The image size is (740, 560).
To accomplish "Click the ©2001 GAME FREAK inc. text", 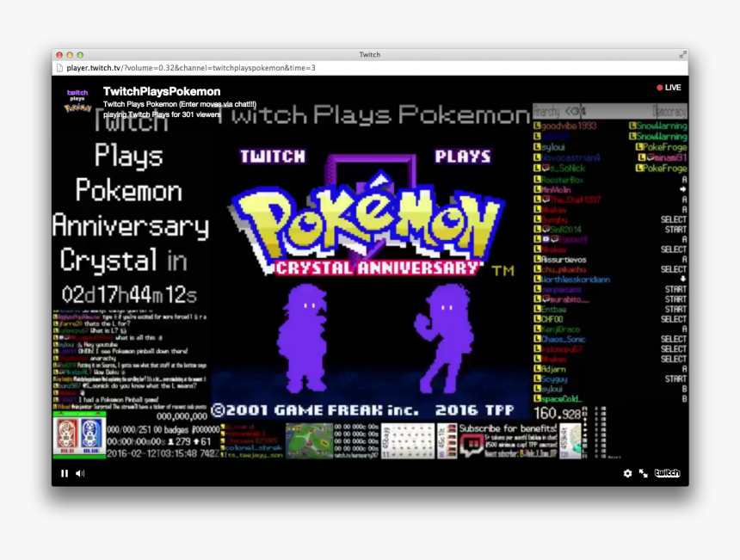I will click(315, 410).
